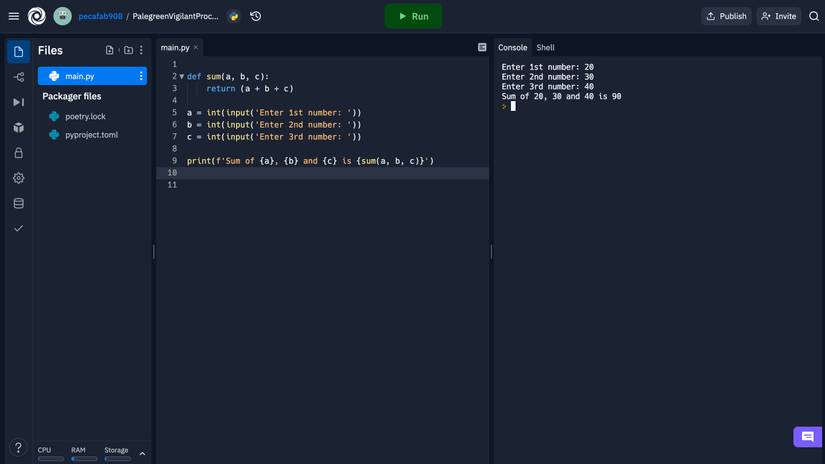Select main.py in the file tree

click(92, 76)
